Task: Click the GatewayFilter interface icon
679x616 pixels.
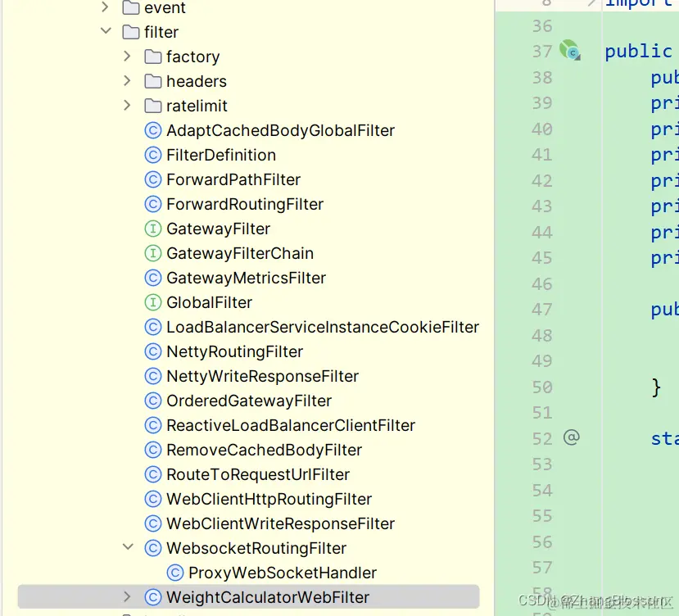Action: tap(153, 229)
